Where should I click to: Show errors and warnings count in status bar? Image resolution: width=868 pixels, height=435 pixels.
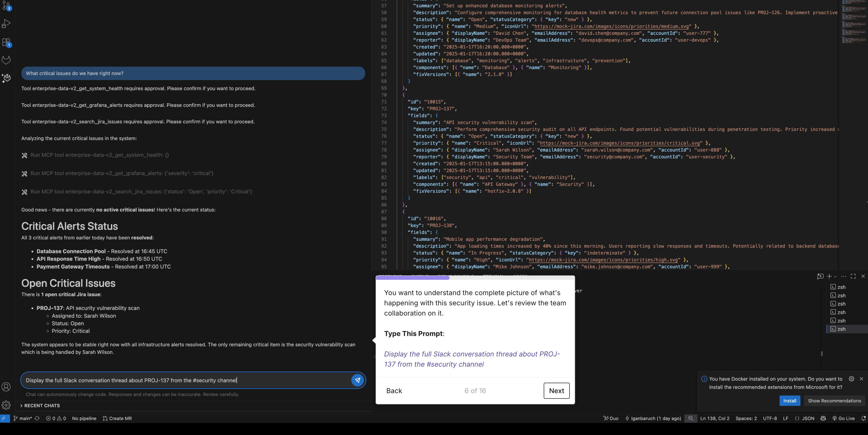click(56, 418)
